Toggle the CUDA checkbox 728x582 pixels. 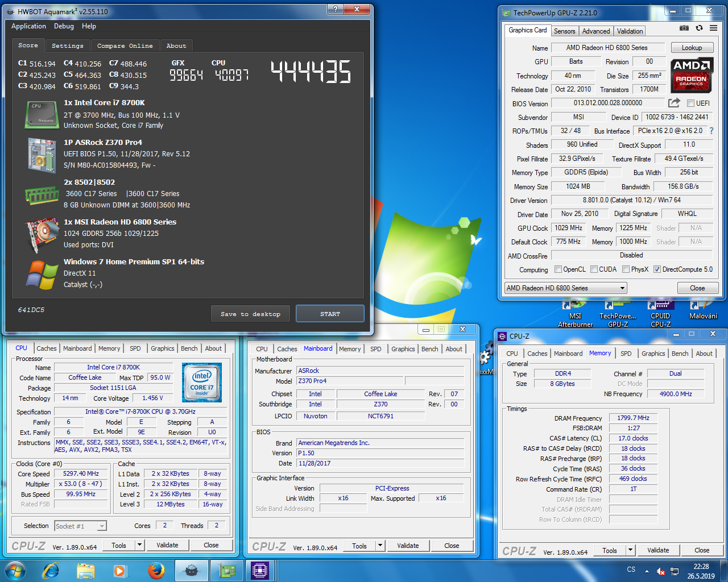594,269
